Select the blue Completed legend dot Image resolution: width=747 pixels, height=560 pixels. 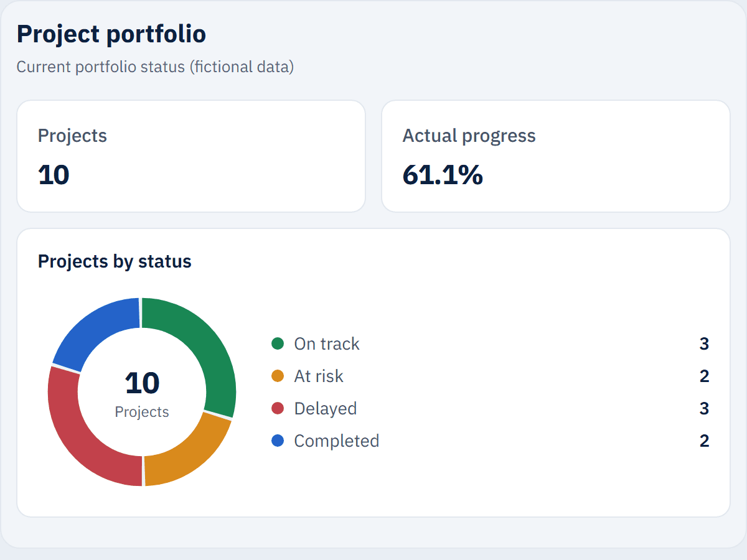[x=278, y=441]
